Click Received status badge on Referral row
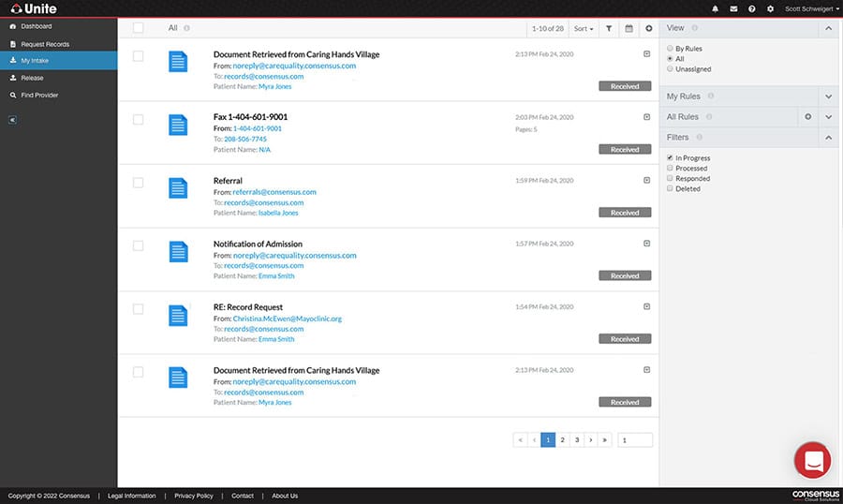This screenshot has width=843, height=504. 625,213
